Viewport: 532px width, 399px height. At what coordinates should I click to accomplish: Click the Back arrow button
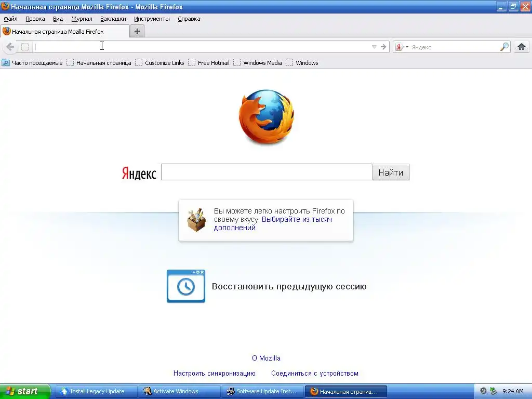coord(10,47)
